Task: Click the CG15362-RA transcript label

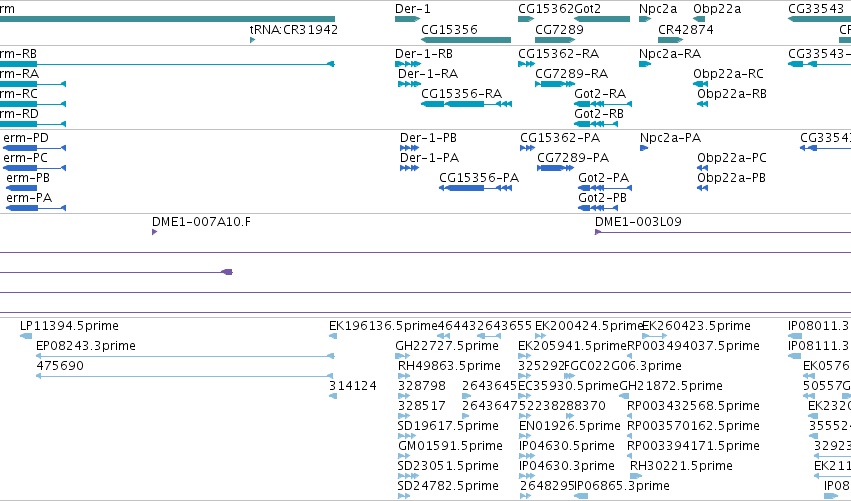Action: [558, 54]
